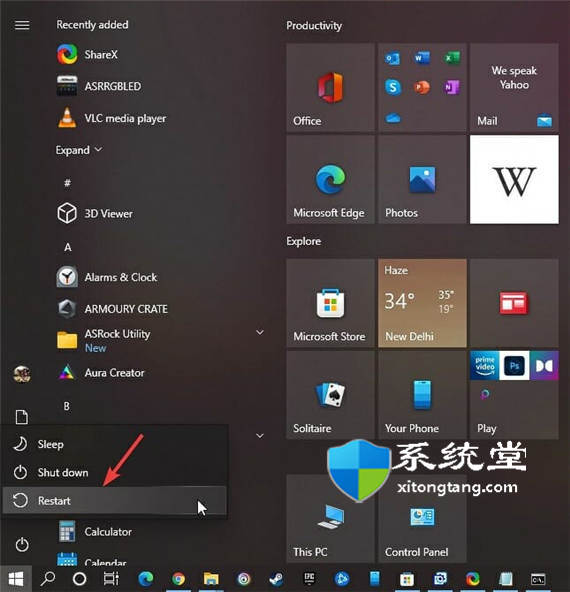
Task: Open ShareX from the taskbar
Action: pos(473,578)
